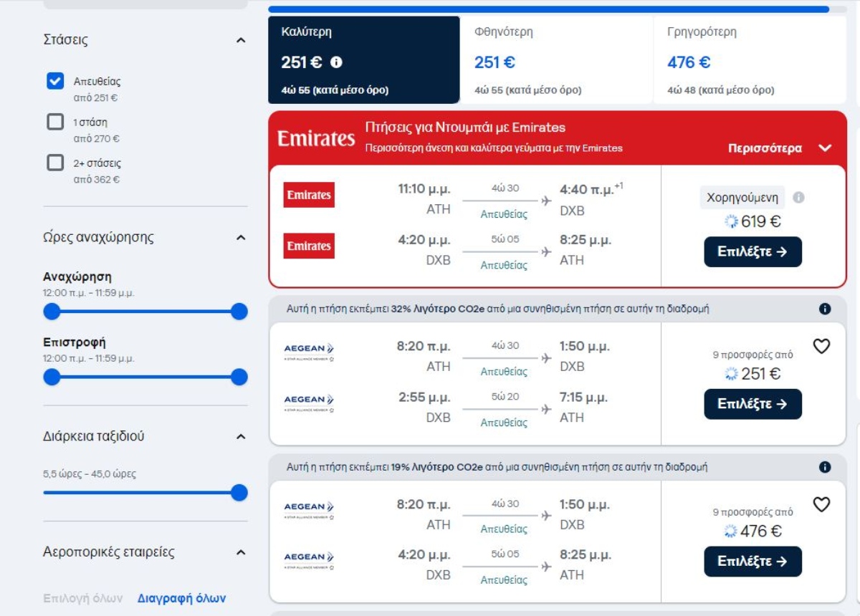Screen dimensions: 860x616
Task: Collapse the Διάρκεια ταξιδιού section
Action: (x=241, y=437)
